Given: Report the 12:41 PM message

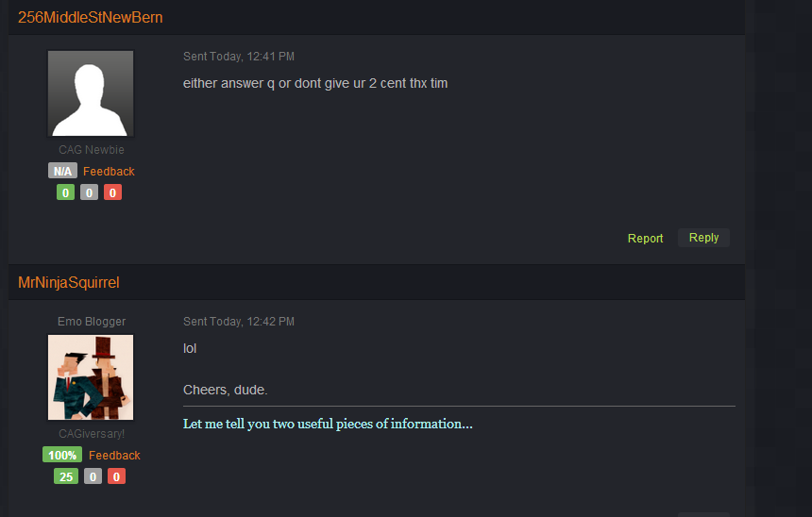Looking at the screenshot, I should 645,238.
